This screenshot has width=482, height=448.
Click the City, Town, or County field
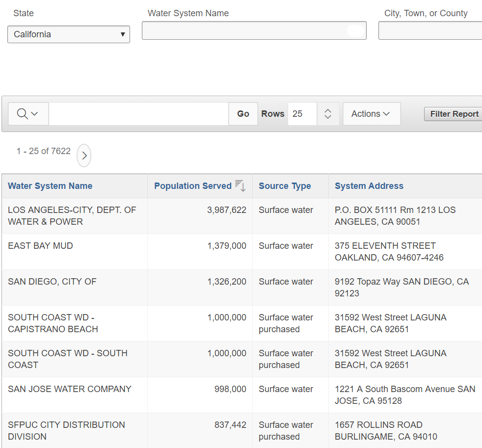click(430, 30)
